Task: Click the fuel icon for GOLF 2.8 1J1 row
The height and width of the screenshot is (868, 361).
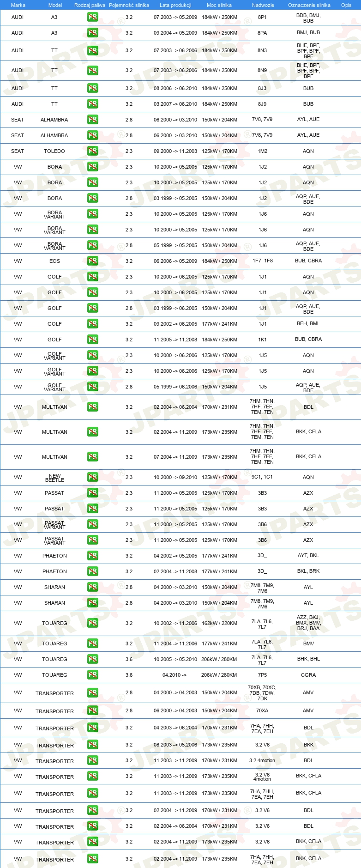Action: [x=93, y=308]
